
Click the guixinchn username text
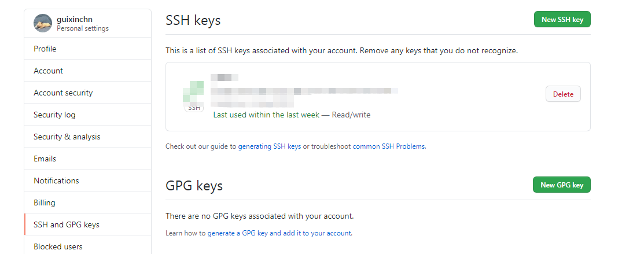coord(75,19)
